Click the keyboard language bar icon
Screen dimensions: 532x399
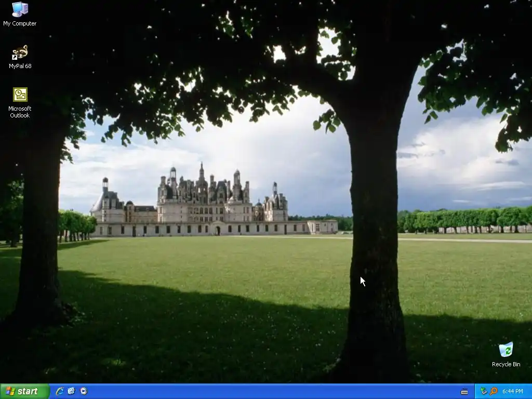464,392
